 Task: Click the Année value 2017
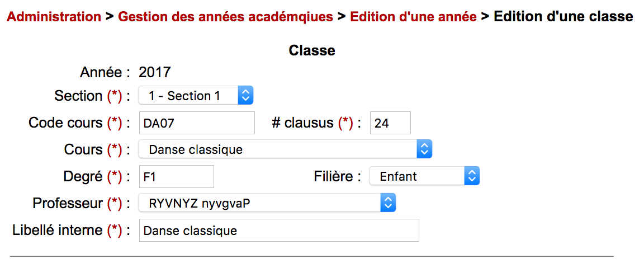155,72
